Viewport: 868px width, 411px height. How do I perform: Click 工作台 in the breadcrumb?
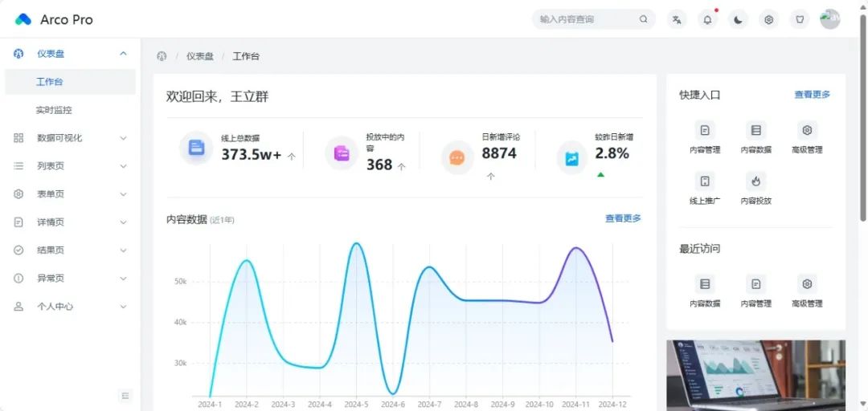[246, 56]
